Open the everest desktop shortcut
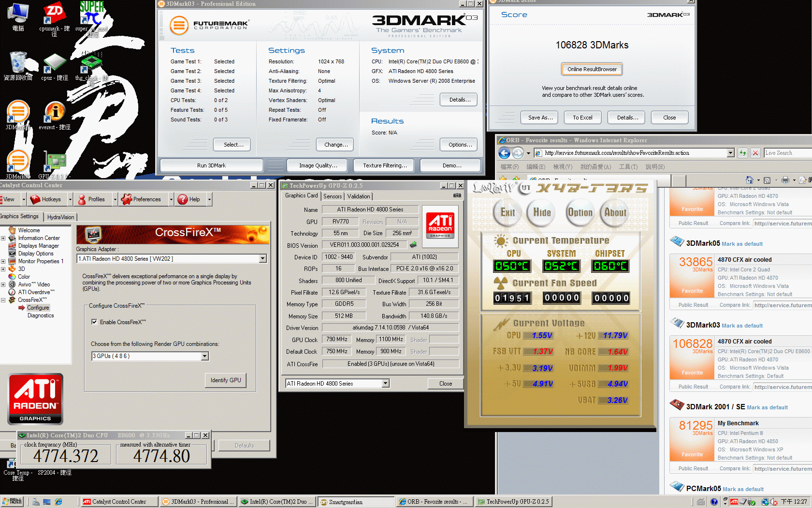 (x=55, y=112)
